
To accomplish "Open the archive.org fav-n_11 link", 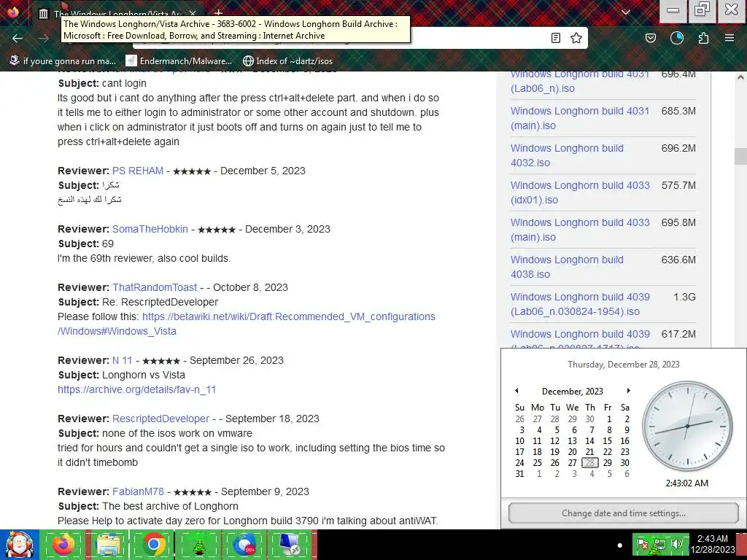I will point(136,389).
